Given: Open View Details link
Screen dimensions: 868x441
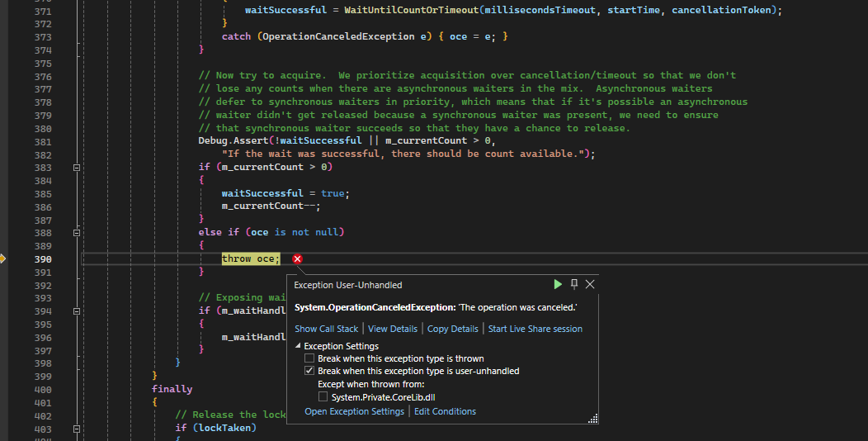Looking at the screenshot, I should [x=393, y=329].
